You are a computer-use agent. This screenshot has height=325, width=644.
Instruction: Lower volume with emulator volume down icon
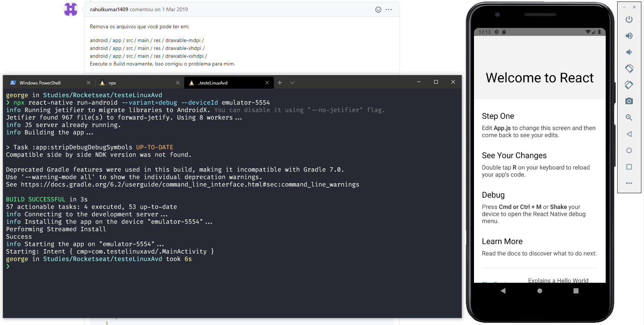pos(629,52)
